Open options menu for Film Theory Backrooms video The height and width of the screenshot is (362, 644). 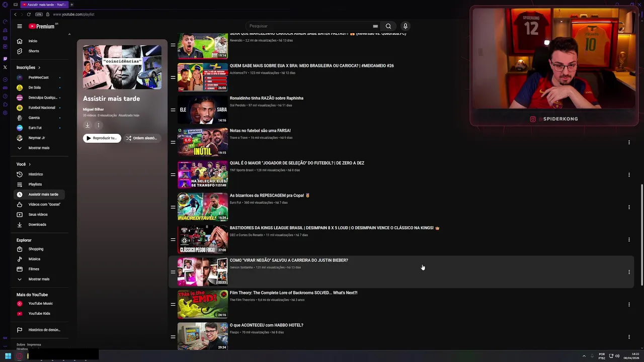point(629,304)
